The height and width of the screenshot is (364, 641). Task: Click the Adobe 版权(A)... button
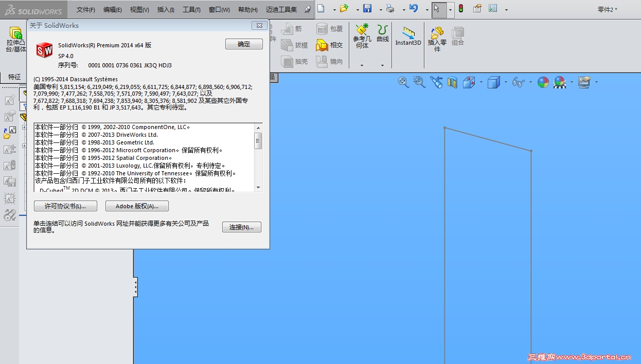[x=137, y=206]
